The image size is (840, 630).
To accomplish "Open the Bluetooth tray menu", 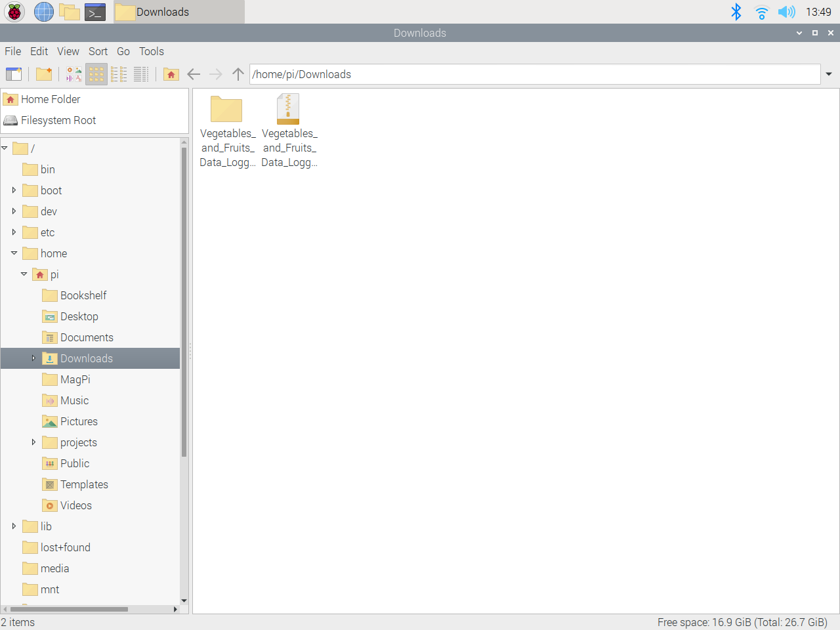I will tap(736, 12).
